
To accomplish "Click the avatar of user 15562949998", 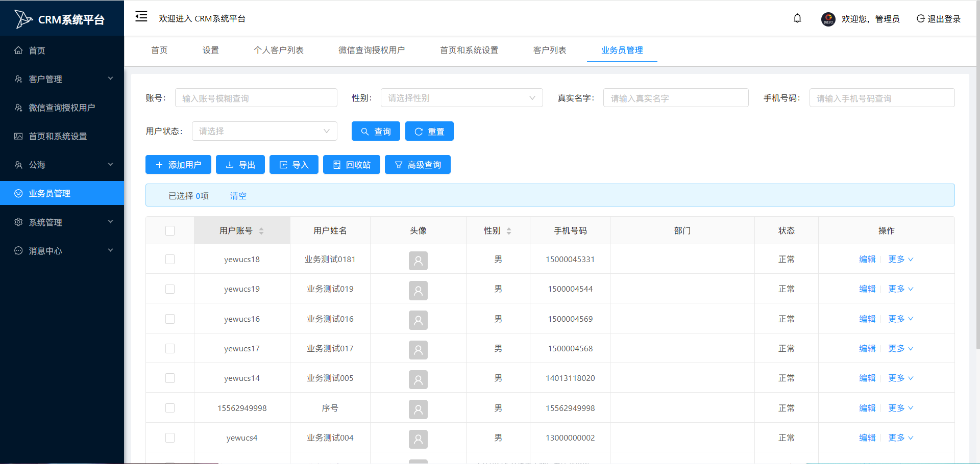I will click(x=418, y=409).
